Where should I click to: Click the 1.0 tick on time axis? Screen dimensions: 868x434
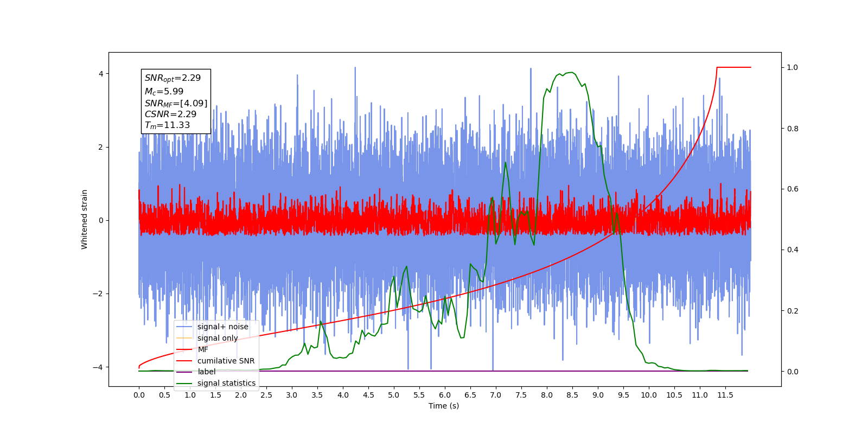190,395
